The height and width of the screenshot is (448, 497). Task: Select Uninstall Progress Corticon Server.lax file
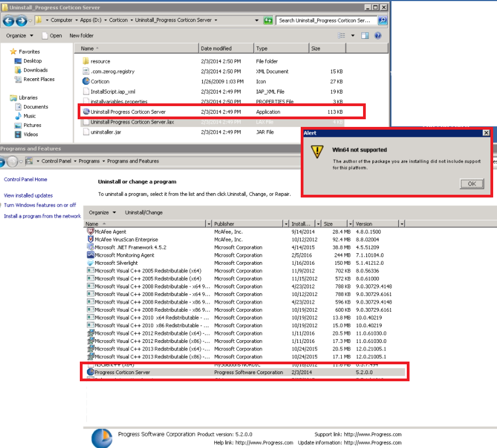[132, 122]
